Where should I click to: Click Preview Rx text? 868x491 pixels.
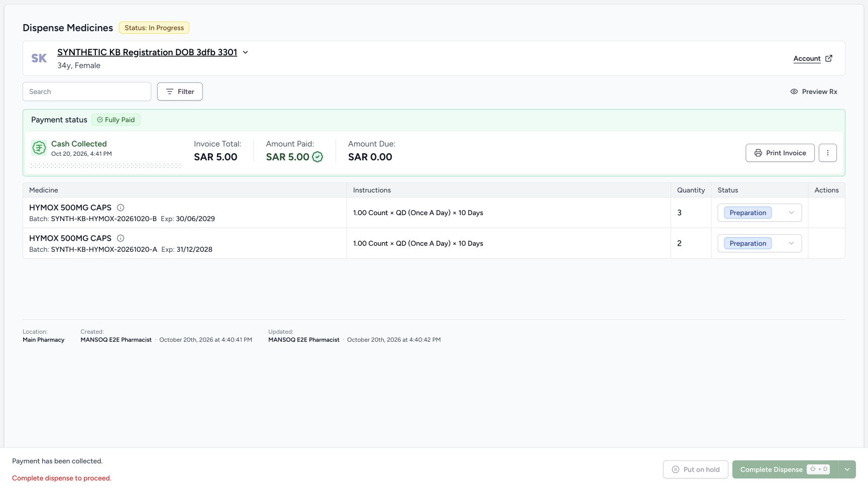point(820,91)
